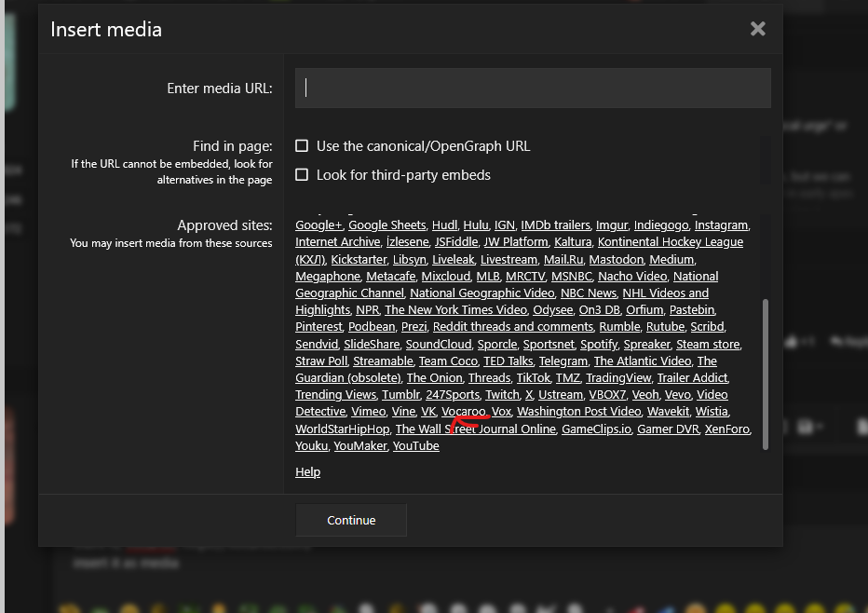Open the Gamer DVR link
This screenshot has width=868, height=613.
pyautogui.click(x=668, y=429)
